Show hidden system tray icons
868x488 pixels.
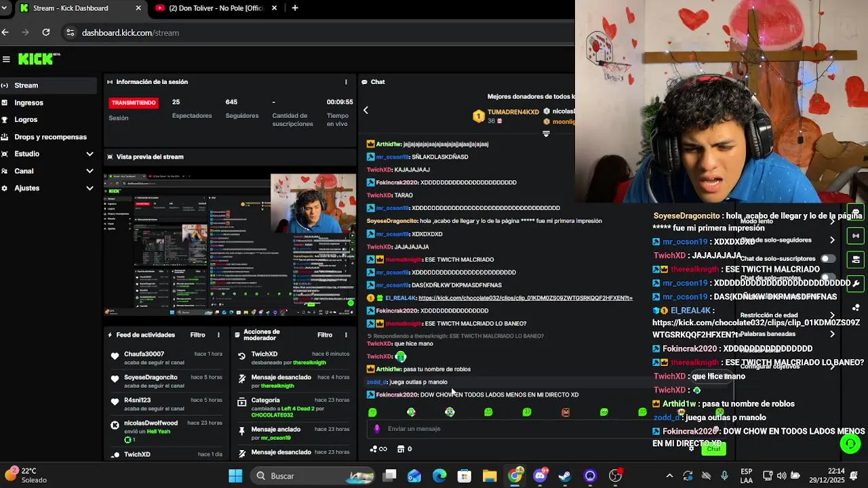tap(669, 476)
